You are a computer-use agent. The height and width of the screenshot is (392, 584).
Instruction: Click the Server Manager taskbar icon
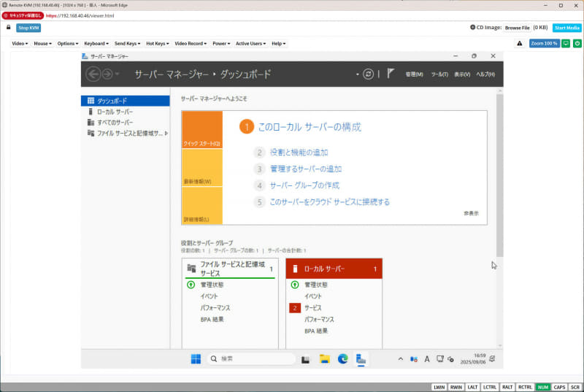click(361, 359)
